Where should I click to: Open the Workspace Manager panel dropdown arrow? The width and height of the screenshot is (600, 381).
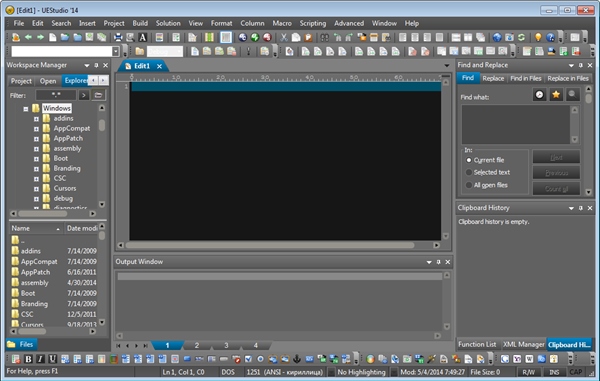pyautogui.click(x=87, y=65)
